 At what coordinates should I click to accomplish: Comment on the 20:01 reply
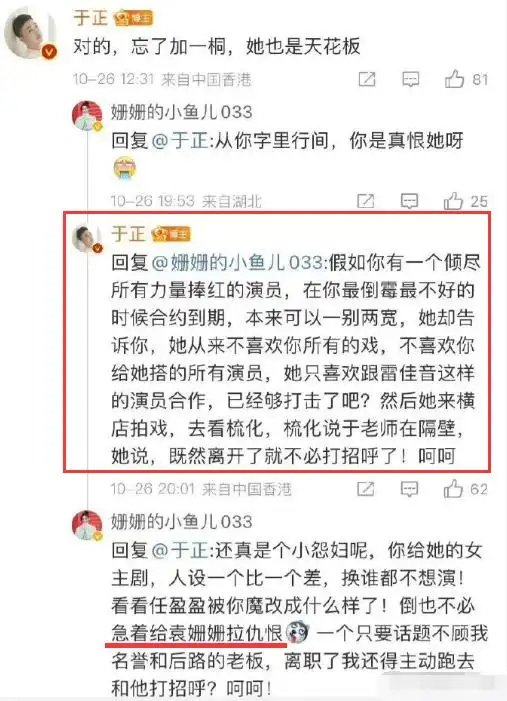409,489
